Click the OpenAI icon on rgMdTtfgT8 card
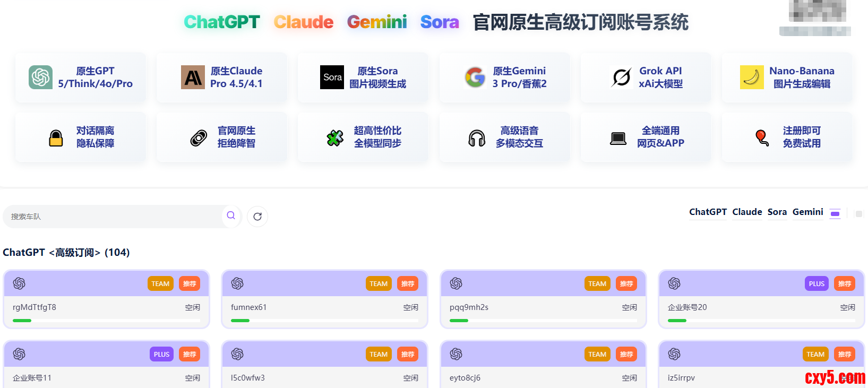This screenshot has width=868, height=388. (x=19, y=283)
